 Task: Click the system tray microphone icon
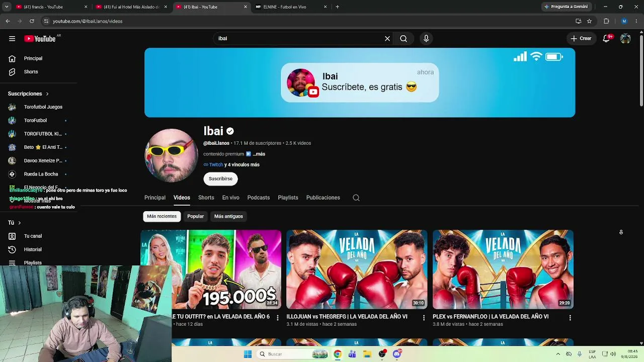tap(580, 354)
